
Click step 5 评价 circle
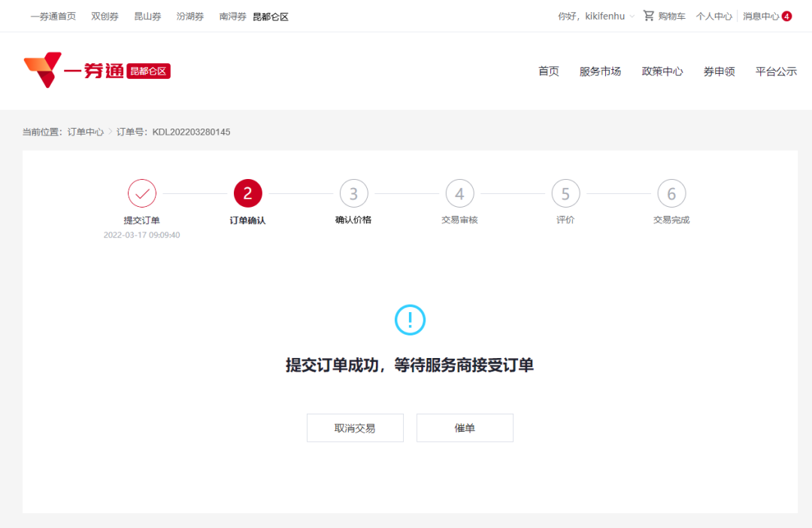[565, 193]
